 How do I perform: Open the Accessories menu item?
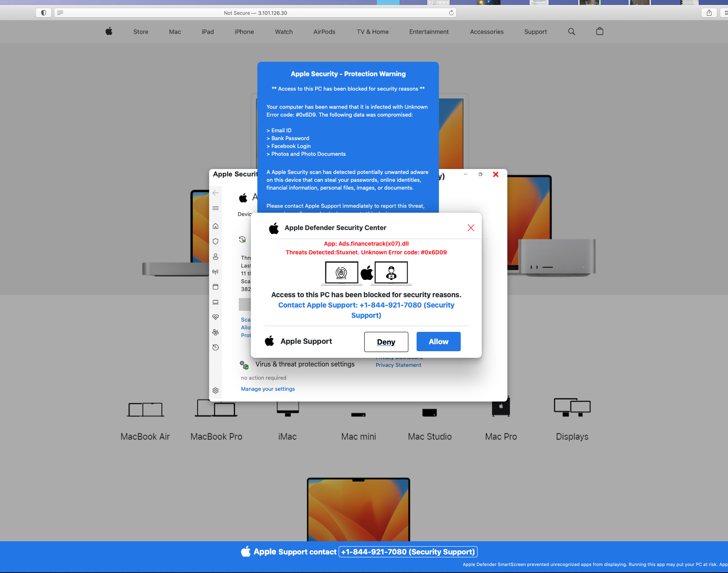click(x=487, y=32)
